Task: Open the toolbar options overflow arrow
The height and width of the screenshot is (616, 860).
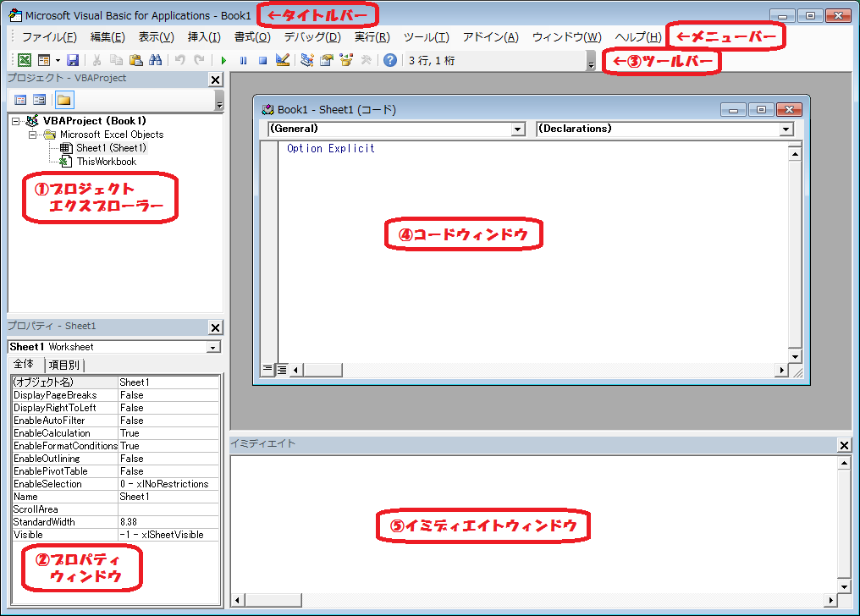Action: (591, 61)
